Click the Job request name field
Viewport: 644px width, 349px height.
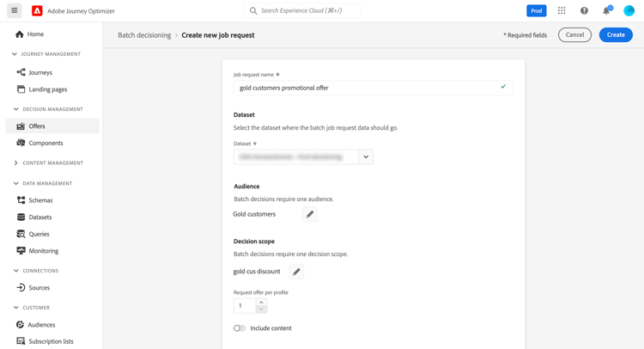pos(373,88)
